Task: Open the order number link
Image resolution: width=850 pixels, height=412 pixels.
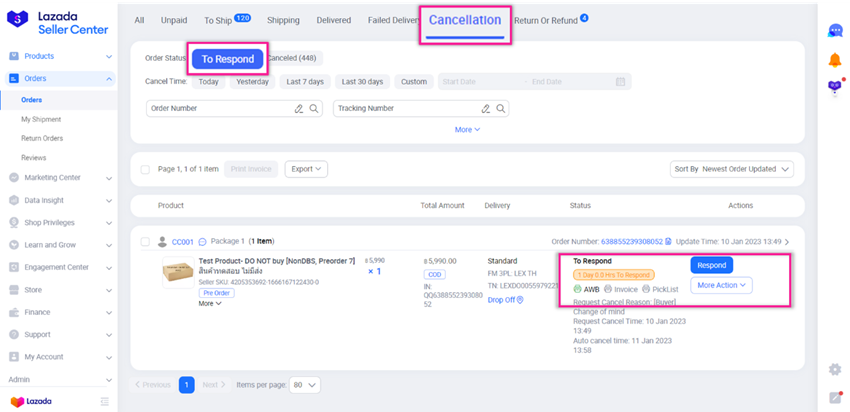Action: point(635,241)
